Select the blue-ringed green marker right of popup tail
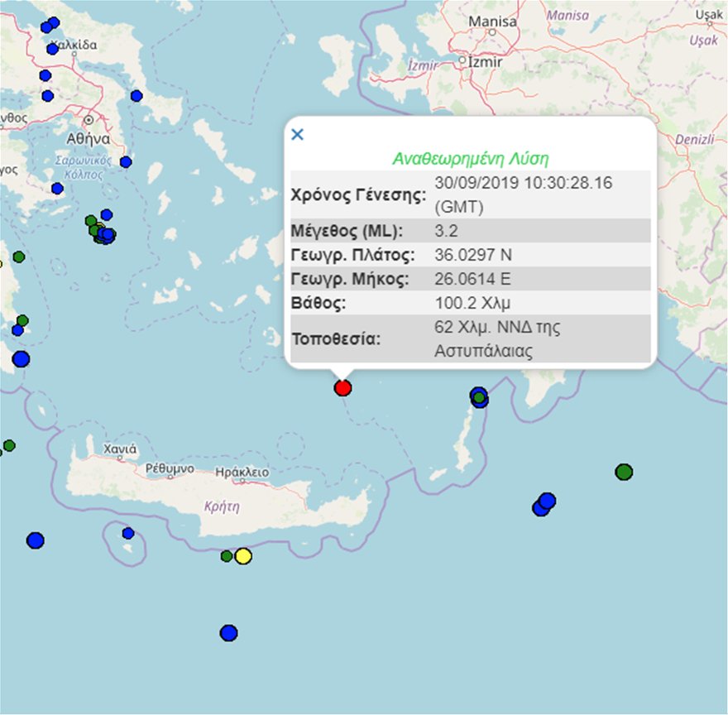Viewport: 728px width, 715px height. pyautogui.click(x=479, y=398)
